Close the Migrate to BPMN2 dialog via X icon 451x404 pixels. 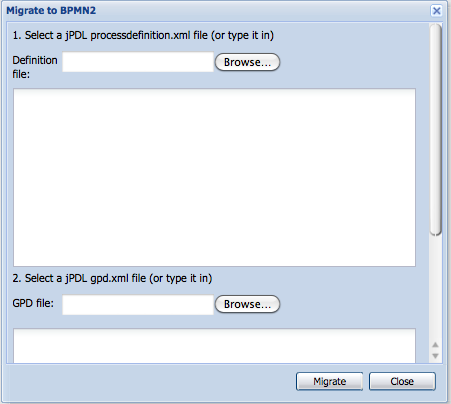tap(436, 11)
